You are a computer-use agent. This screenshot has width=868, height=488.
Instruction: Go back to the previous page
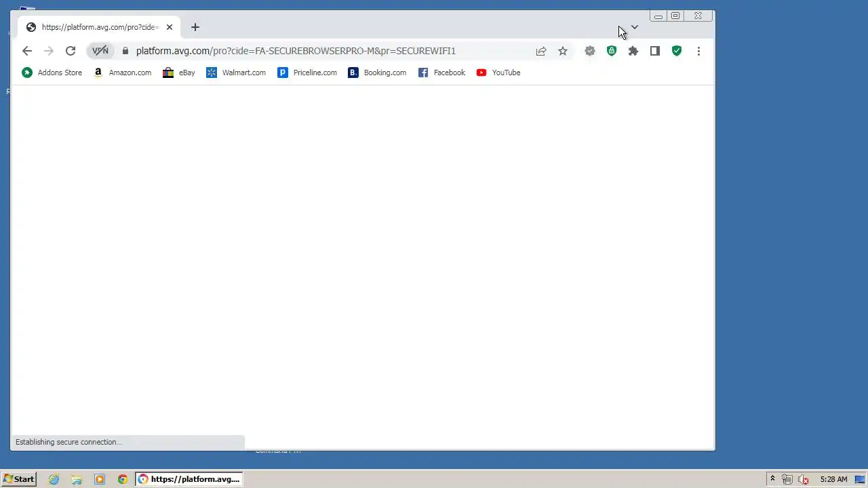pyautogui.click(x=27, y=51)
